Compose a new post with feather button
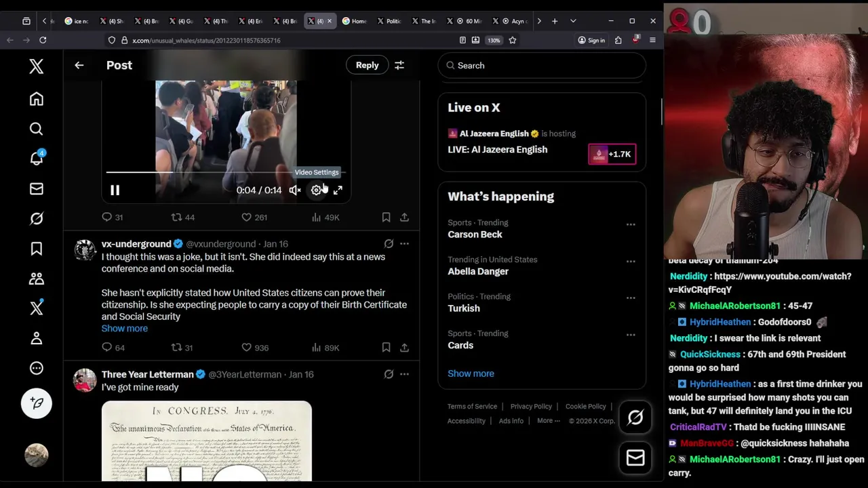 point(37,403)
